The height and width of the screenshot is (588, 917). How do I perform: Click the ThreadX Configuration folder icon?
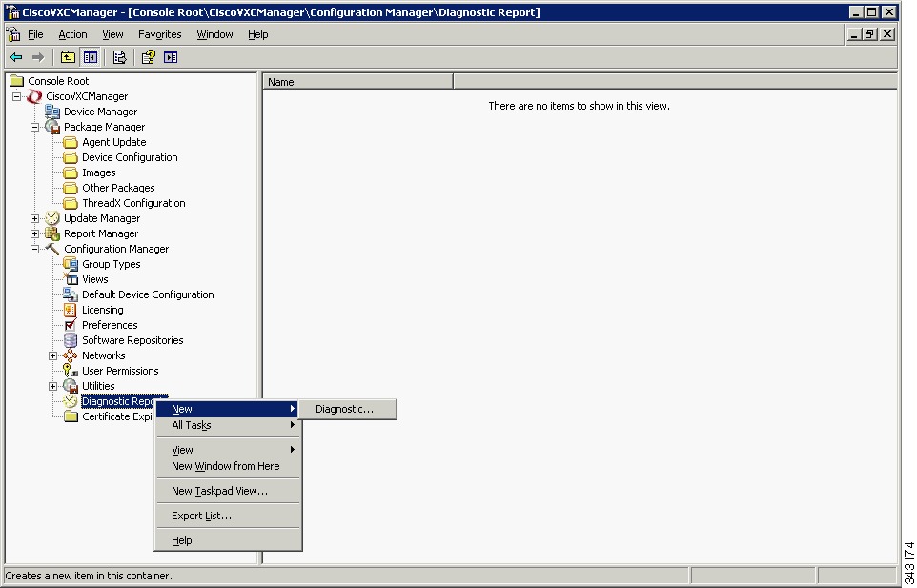(71, 203)
